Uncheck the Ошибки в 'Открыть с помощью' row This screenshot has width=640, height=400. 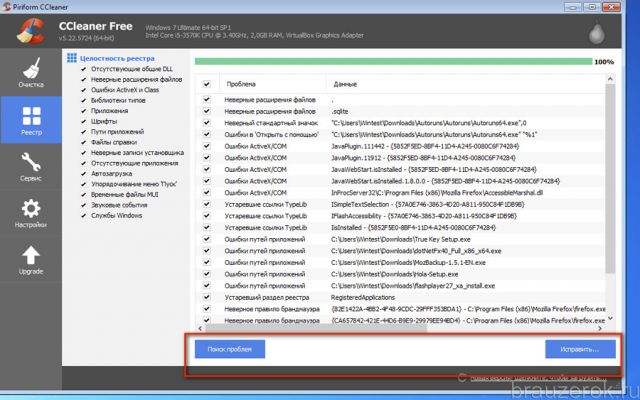point(207,134)
